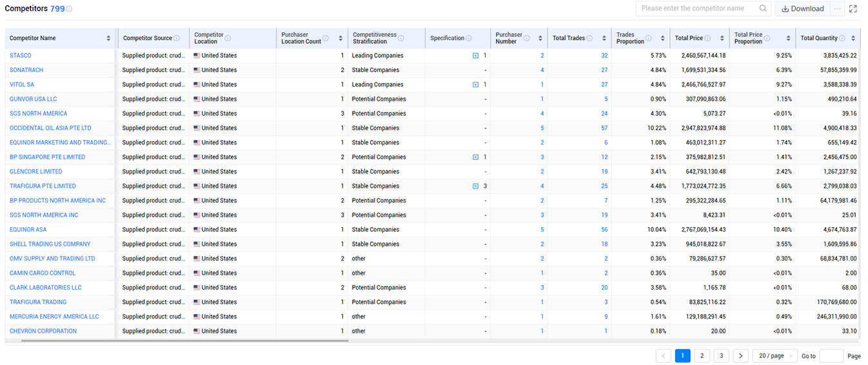Sort by Purchaser Number arrows

(x=541, y=39)
